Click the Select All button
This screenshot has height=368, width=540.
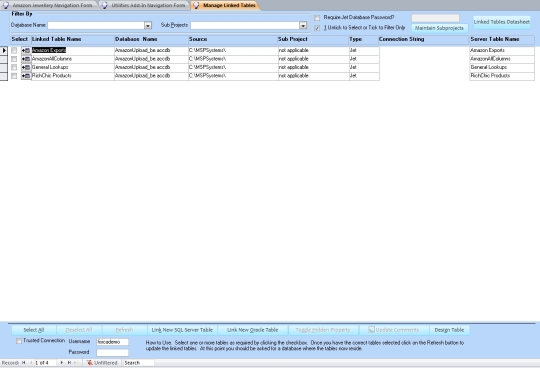(x=34, y=330)
